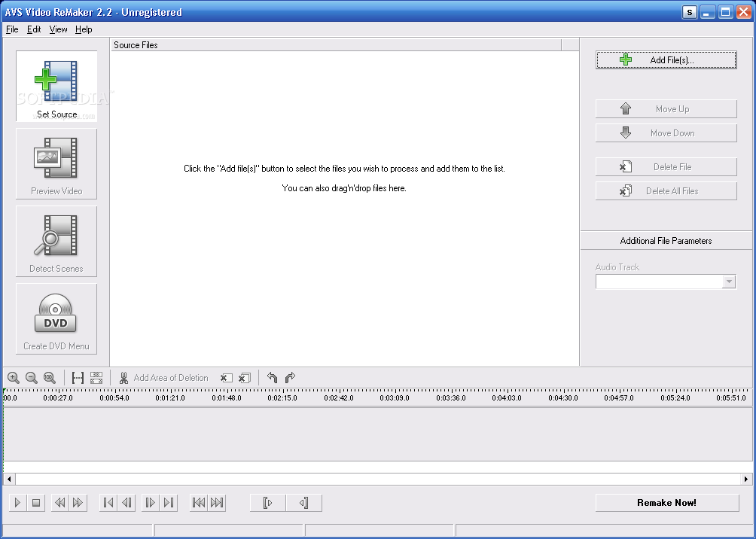This screenshot has width=756, height=539.
Task: Open the File menu
Action: tap(12, 29)
